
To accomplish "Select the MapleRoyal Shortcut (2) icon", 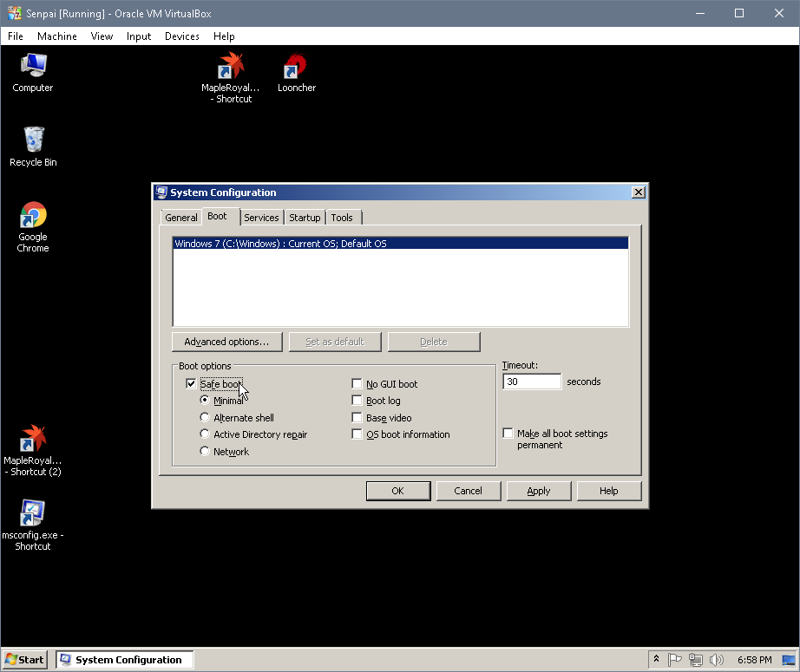I will click(33, 451).
